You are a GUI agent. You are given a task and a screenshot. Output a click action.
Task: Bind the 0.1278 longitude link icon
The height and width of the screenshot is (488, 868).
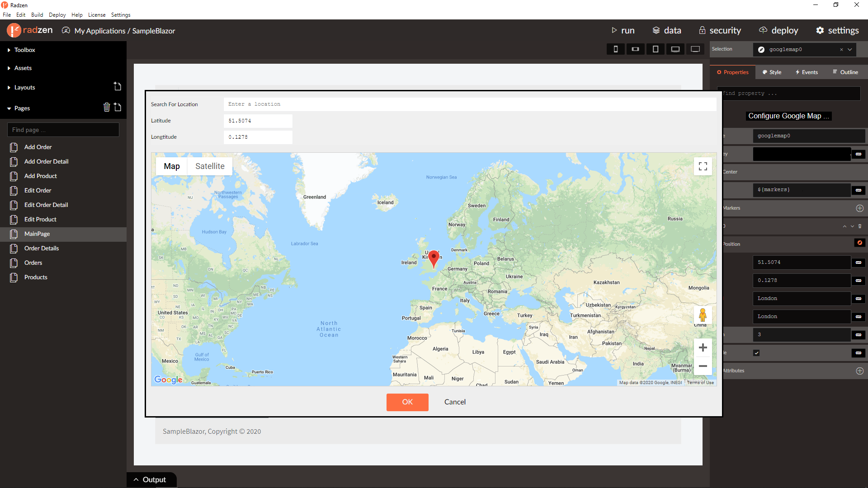coord(859,281)
